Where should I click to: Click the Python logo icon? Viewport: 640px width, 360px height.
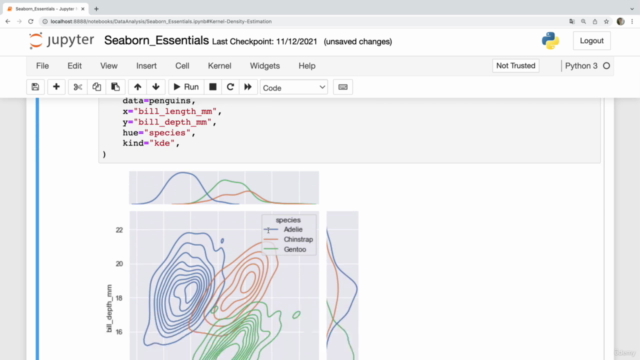click(x=550, y=41)
